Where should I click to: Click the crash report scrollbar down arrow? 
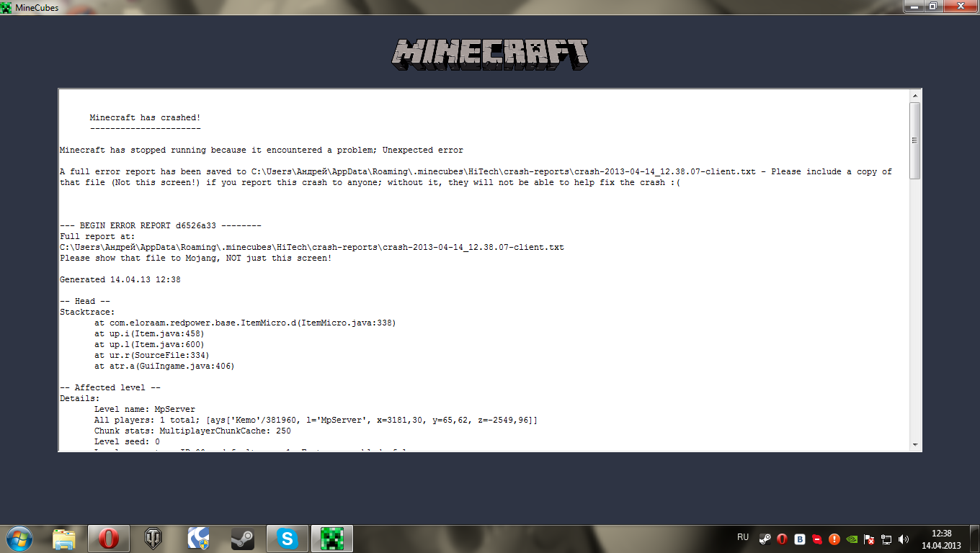click(915, 444)
